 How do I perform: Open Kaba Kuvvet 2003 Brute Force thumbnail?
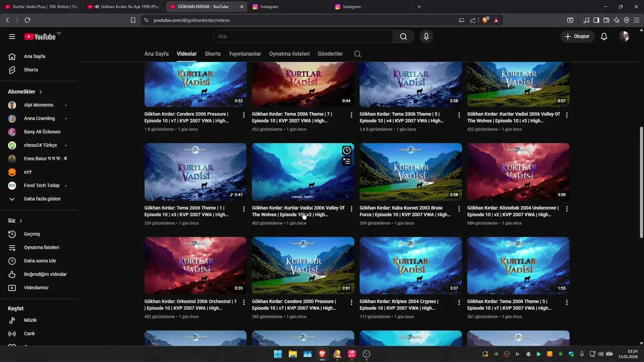(x=411, y=172)
